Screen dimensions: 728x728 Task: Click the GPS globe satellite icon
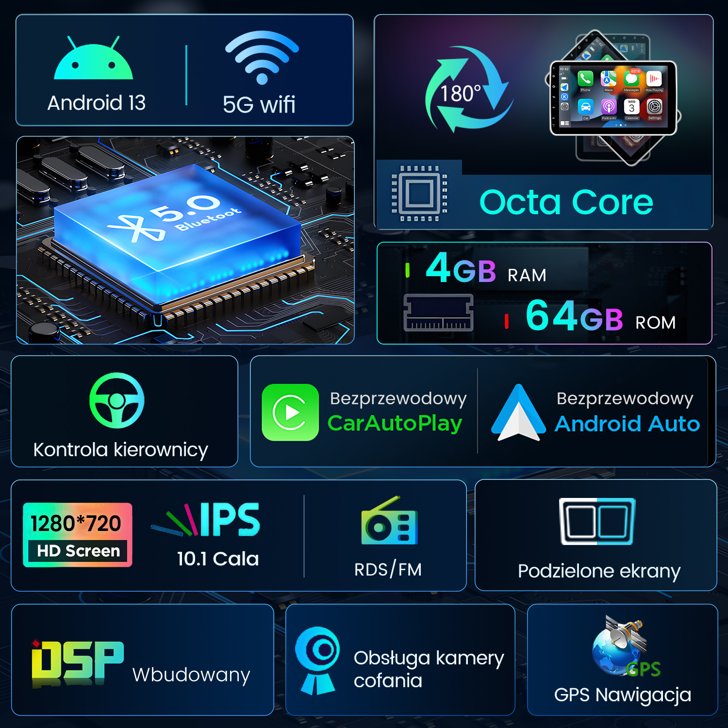[625, 646]
